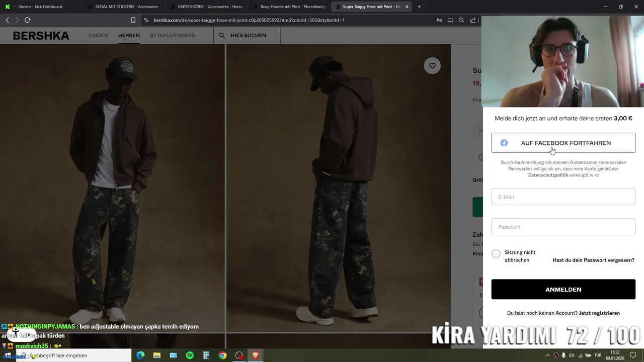This screenshot has width=644, height=362.
Task: Click the Facebook logo icon
Action: [x=504, y=143]
